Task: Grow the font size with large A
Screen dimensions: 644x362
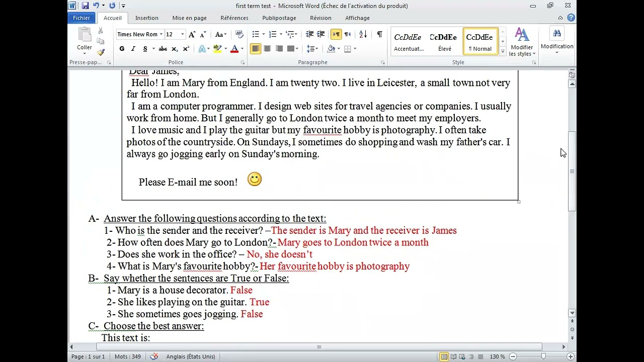Action: coord(192,34)
